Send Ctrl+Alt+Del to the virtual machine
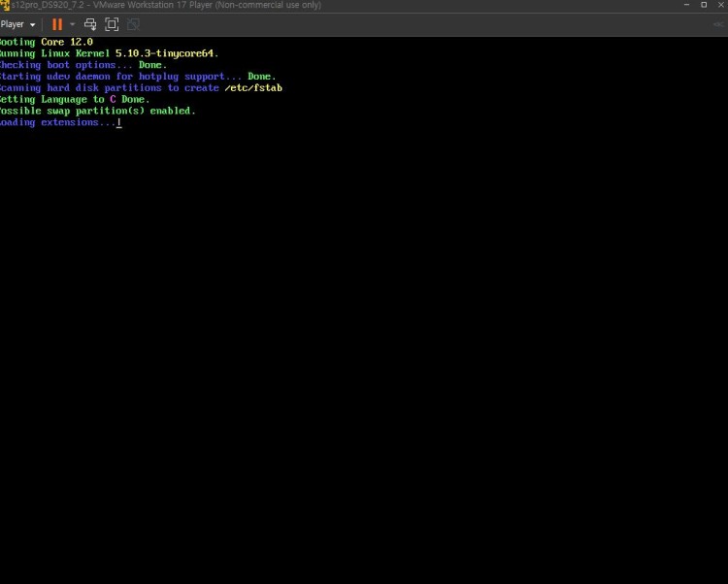This screenshot has height=584, width=728. (x=90, y=24)
